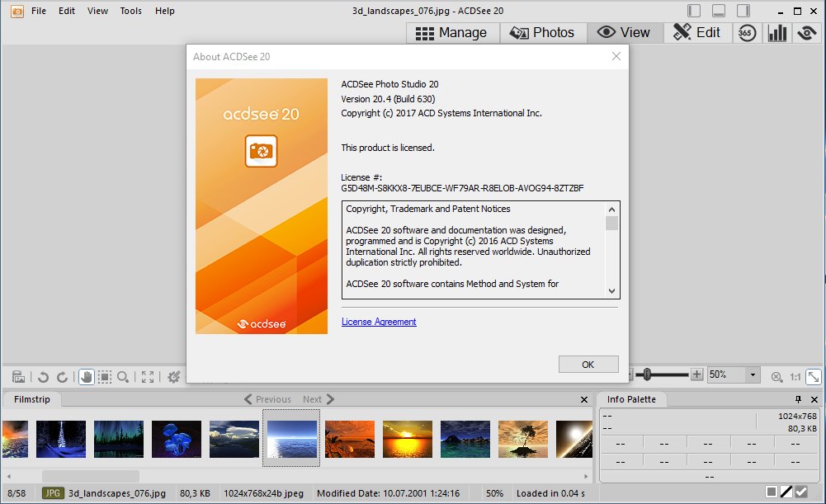The image size is (826, 504).
Task: Select the orange sunset over water thumbnail
Action: tap(407, 439)
